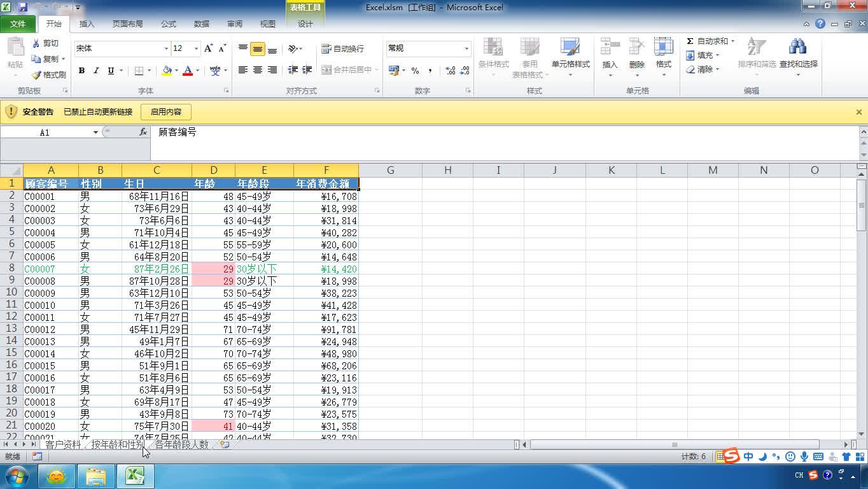The width and height of the screenshot is (868, 489).
Task: Click Sogou input method S icon
Action: point(732,456)
